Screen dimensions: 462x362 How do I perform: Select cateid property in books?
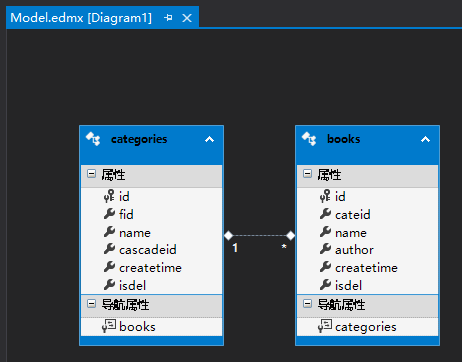coord(368,214)
